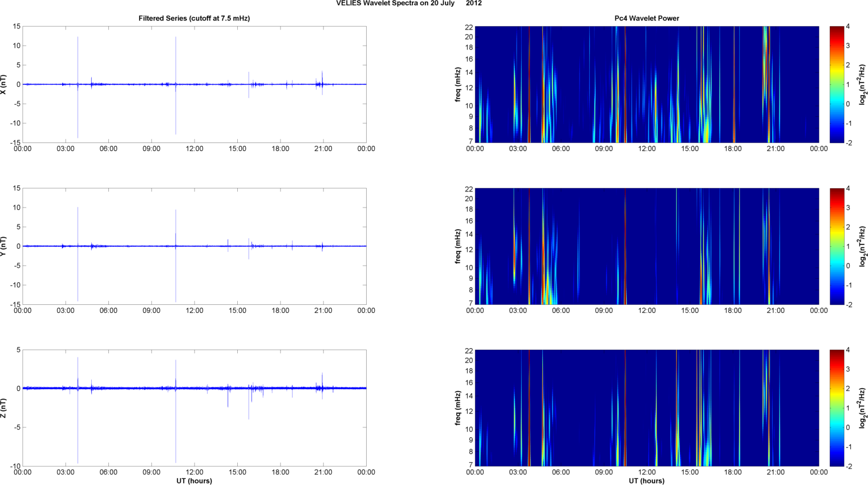Screen dimensions: 868x485
Task: Click the Y (nT) axis label
Action: pyautogui.click(x=4, y=246)
